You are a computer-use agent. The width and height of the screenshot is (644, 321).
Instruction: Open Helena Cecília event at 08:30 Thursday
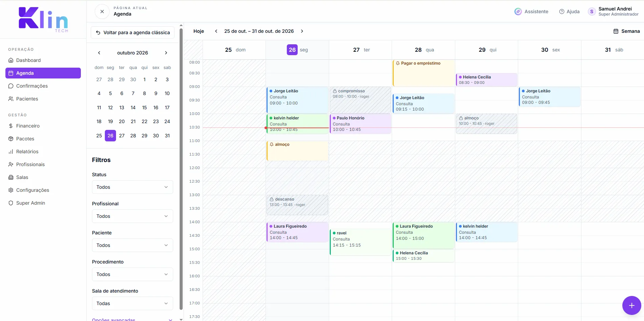(x=486, y=80)
